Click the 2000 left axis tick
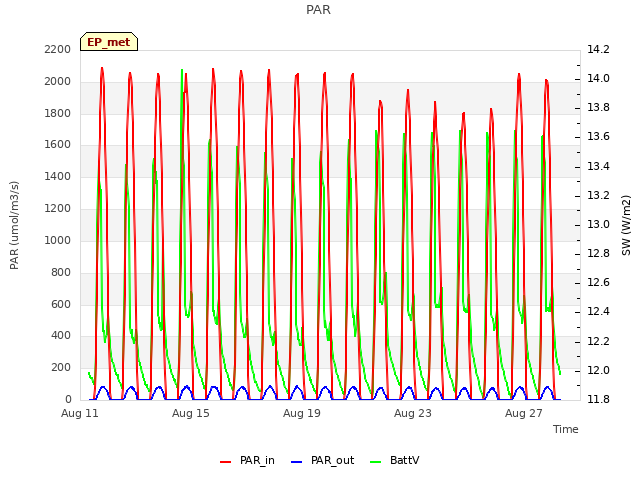 tap(58, 81)
